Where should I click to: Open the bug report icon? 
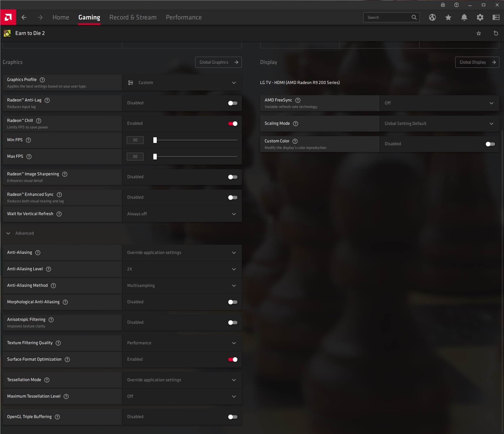(443, 5)
